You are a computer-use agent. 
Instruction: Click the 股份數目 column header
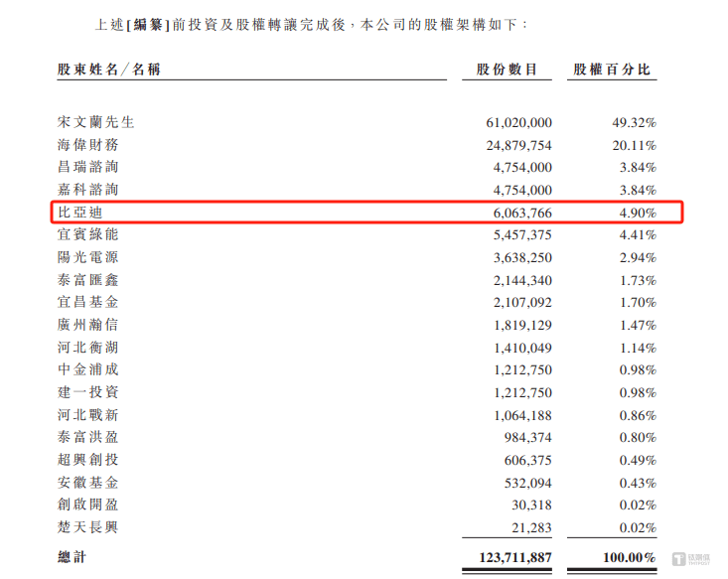(x=507, y=70)
